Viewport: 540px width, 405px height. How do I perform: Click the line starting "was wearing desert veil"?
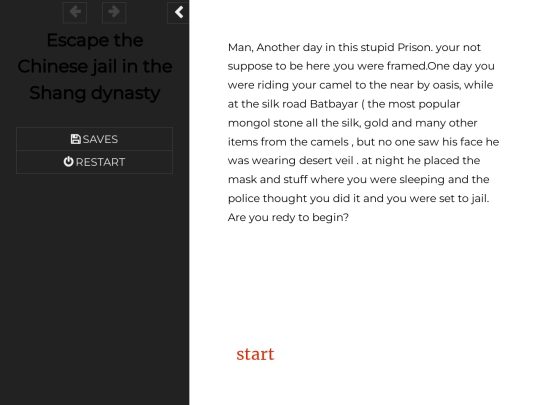[354, 160]
